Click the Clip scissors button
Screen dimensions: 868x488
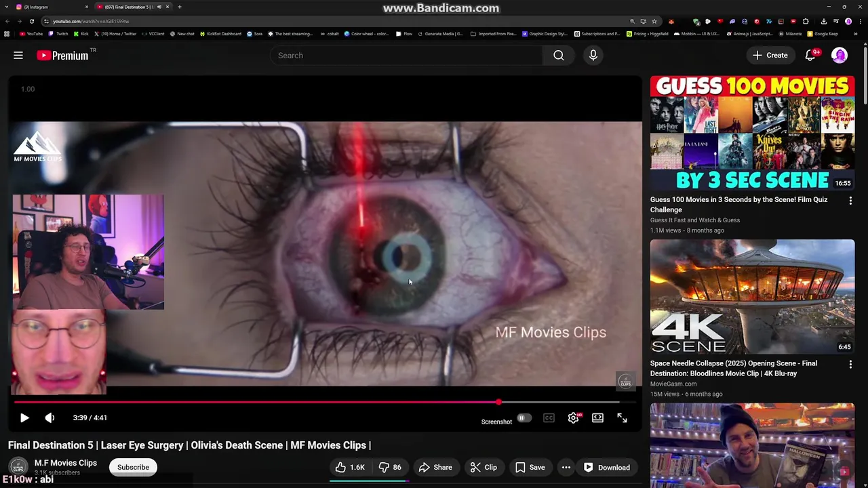click(484, 467)
